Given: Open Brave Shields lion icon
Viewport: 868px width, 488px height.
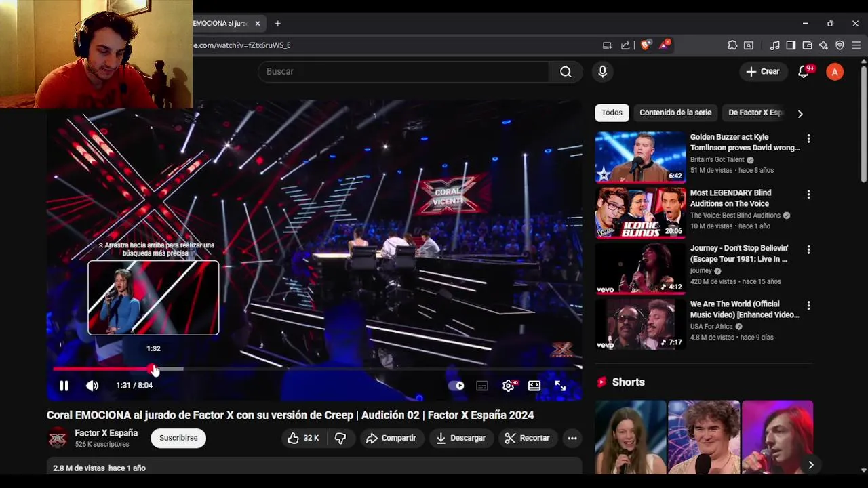Looking at the screenshot, I should click(645, 45).
